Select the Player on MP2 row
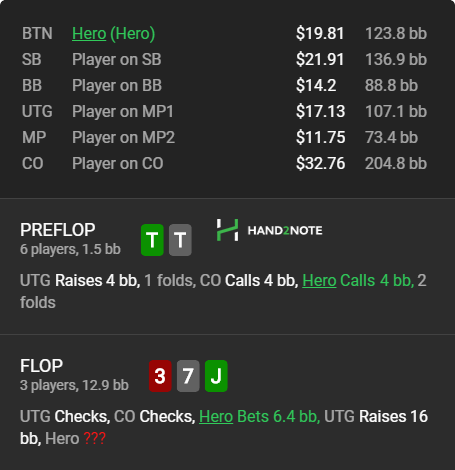 tap(224, 137)
